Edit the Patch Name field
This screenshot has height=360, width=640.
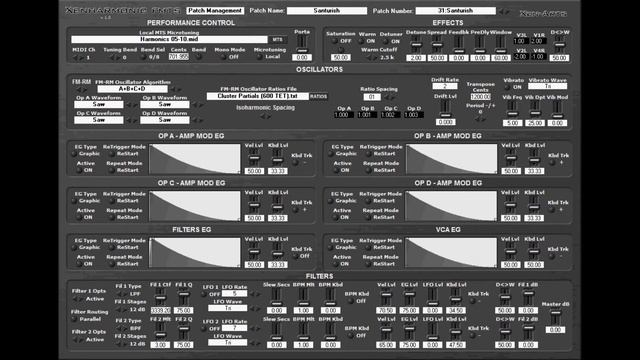(x=327, y=11)
